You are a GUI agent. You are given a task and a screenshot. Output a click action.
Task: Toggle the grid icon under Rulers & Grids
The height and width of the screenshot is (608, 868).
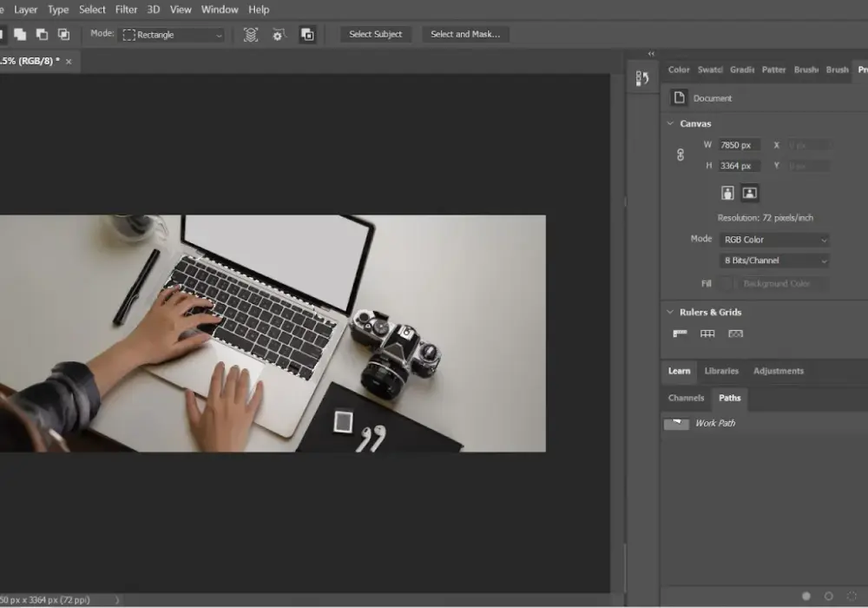[707, 334]
